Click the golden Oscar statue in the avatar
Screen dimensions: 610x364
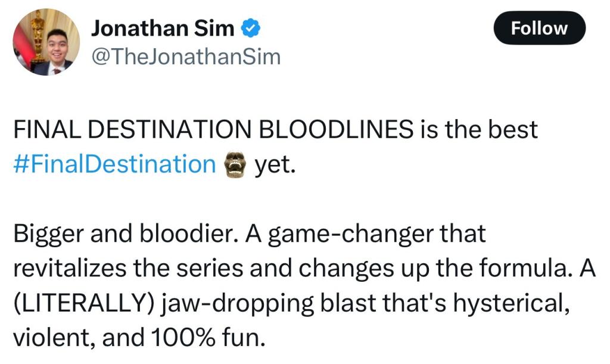(x=38, y=36)
